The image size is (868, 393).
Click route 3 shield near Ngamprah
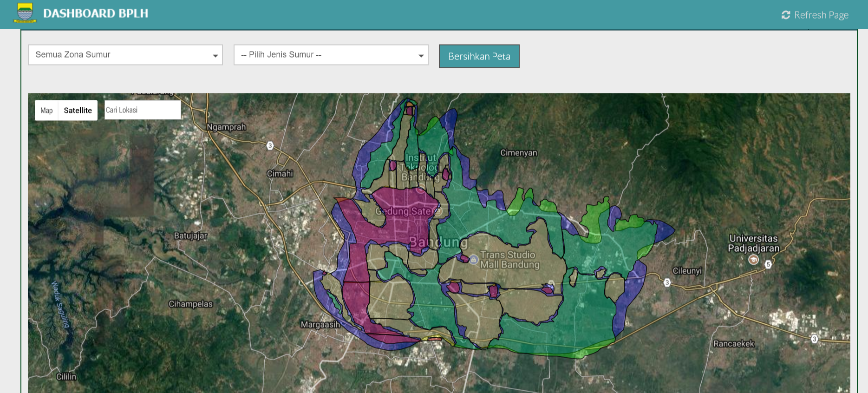click(x=270, y=146)
